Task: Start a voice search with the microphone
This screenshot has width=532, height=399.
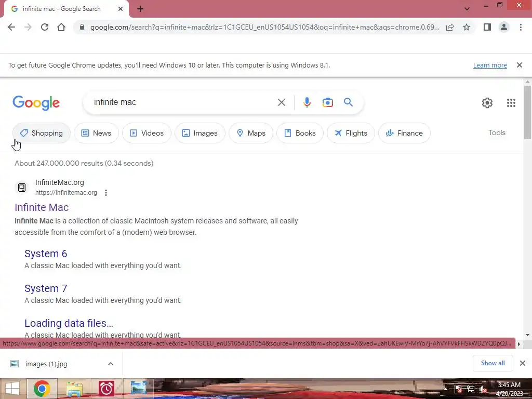Action: [x=307, y=102]
